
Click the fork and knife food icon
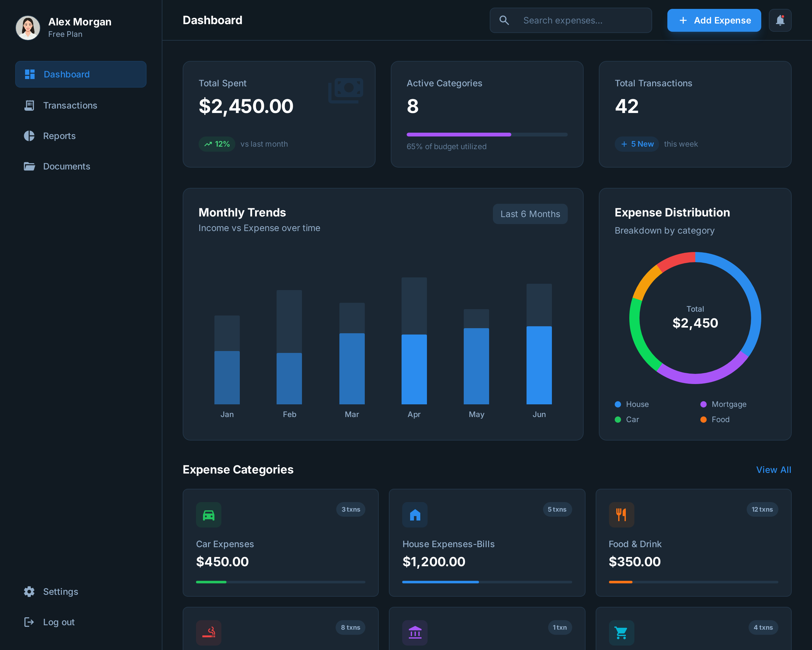[x=621, y=515]
